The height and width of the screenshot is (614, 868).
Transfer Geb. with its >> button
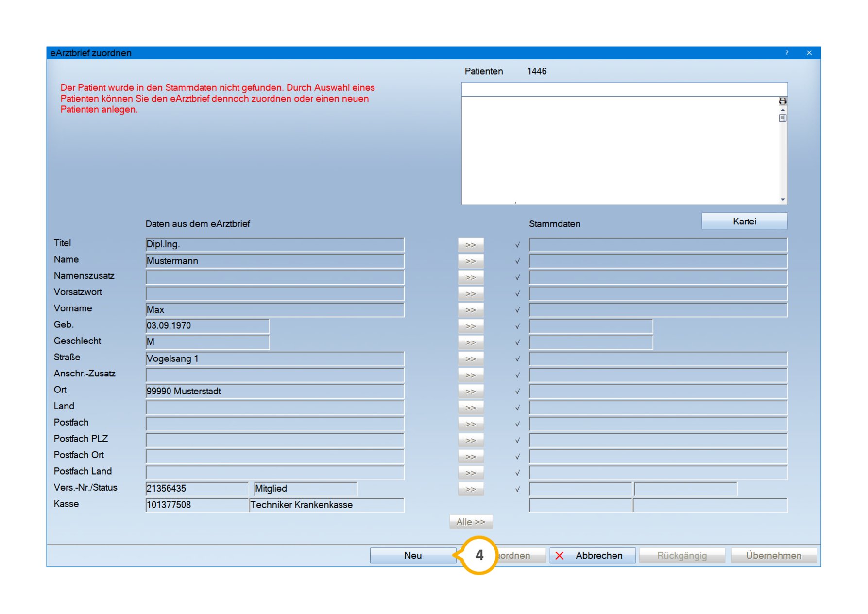click(x=470, y=326)
